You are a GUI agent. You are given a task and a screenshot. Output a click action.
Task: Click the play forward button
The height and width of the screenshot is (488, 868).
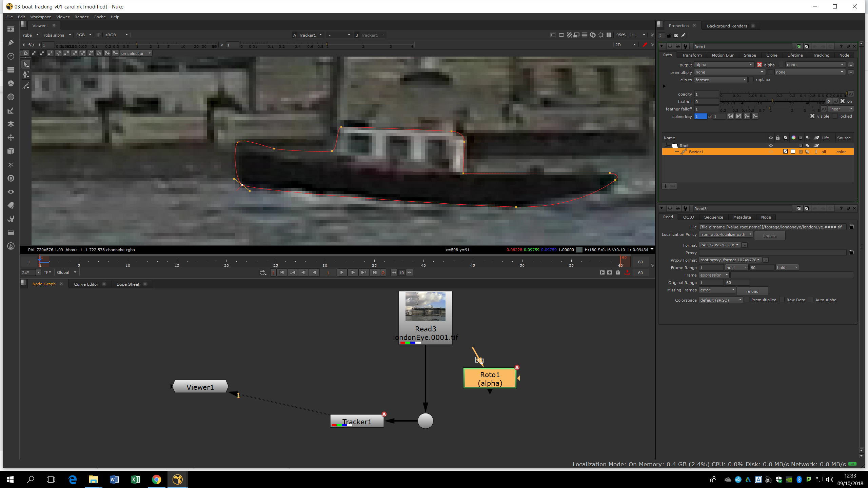tap(341, 272)
